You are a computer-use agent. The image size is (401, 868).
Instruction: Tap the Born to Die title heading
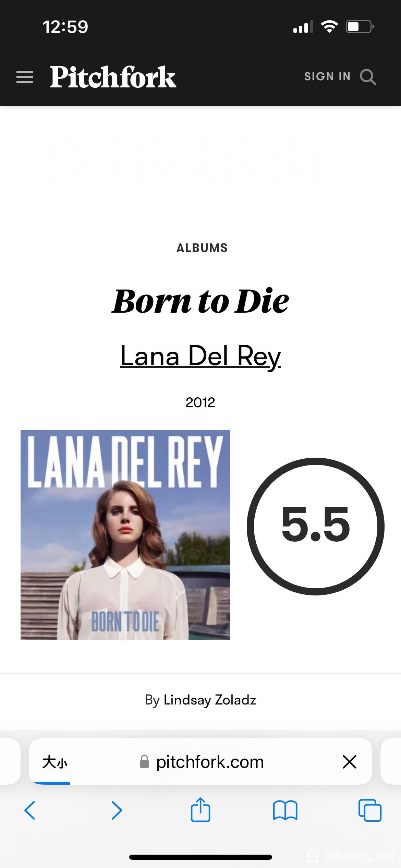coord(200,301)
